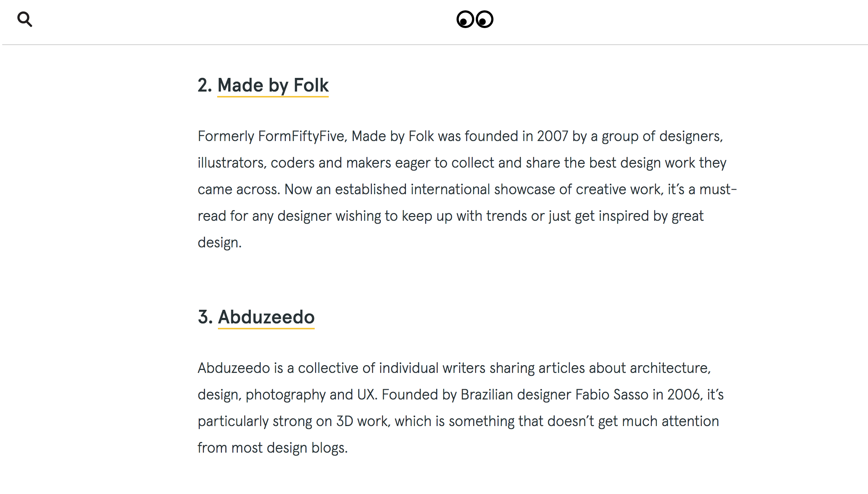The height and width of the screenshot is (494, 868).
Task: Click the lone word design. ending the first paragraph
Action: [219, 243]
